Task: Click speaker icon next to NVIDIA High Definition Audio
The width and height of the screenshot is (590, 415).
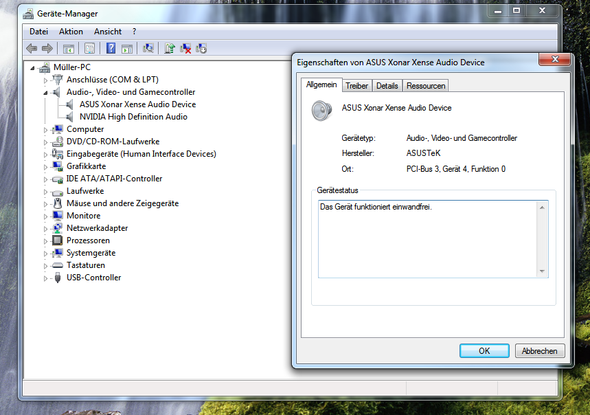Action: (70, 117)
